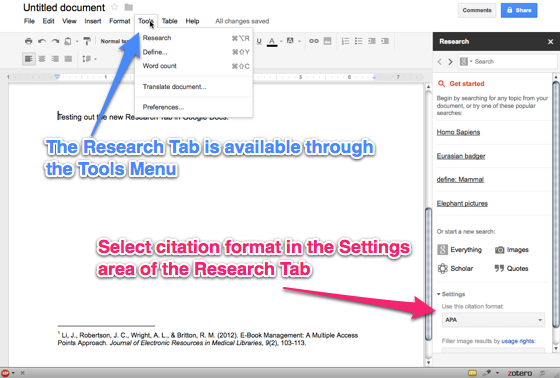Open the Table menu
Image resolution: width=560 pixels, height=378 pixels.
(x=170, y=21)
